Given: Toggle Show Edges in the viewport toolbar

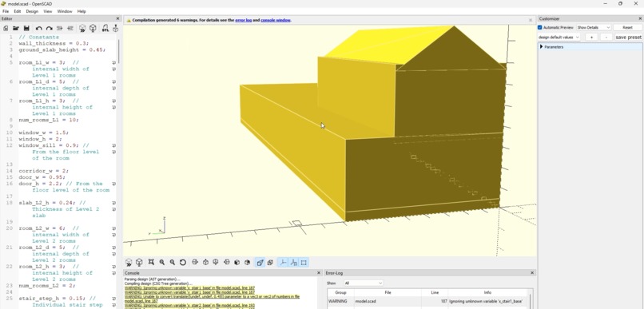Looking at the screenshot, I should (x=304, y=262).
